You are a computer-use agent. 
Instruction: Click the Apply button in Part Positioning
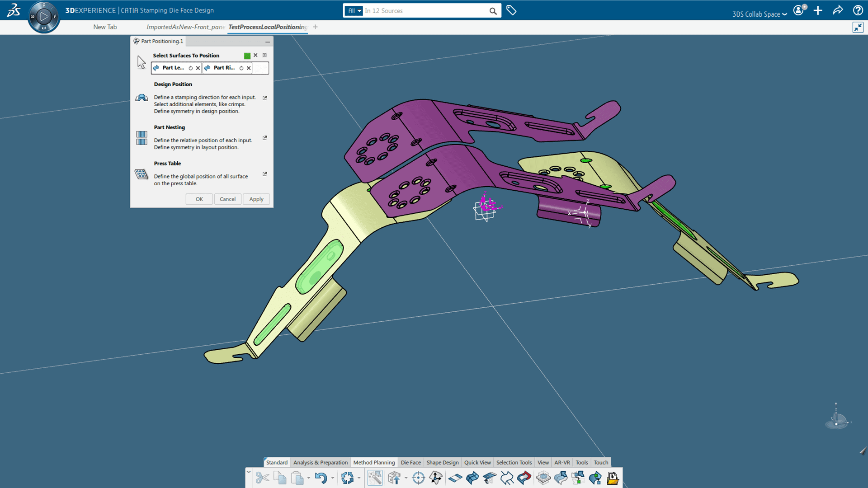(255, 198)
